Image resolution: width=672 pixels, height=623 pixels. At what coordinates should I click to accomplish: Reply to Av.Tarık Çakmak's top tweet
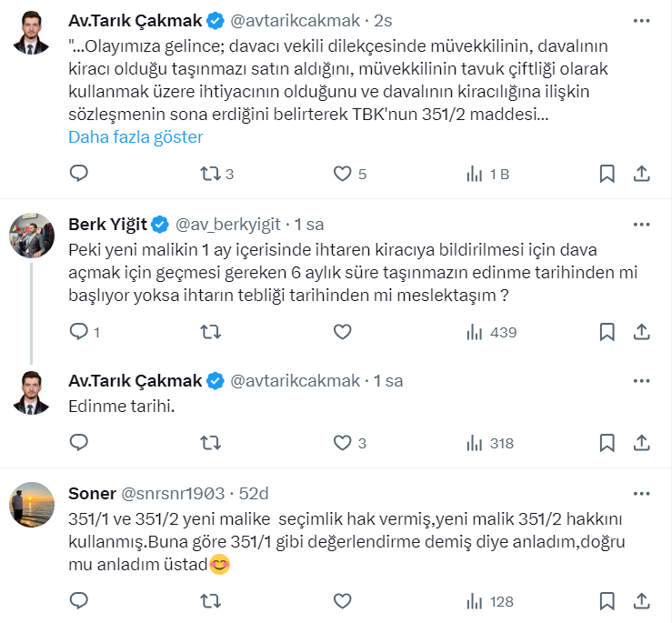click(79, 174)
